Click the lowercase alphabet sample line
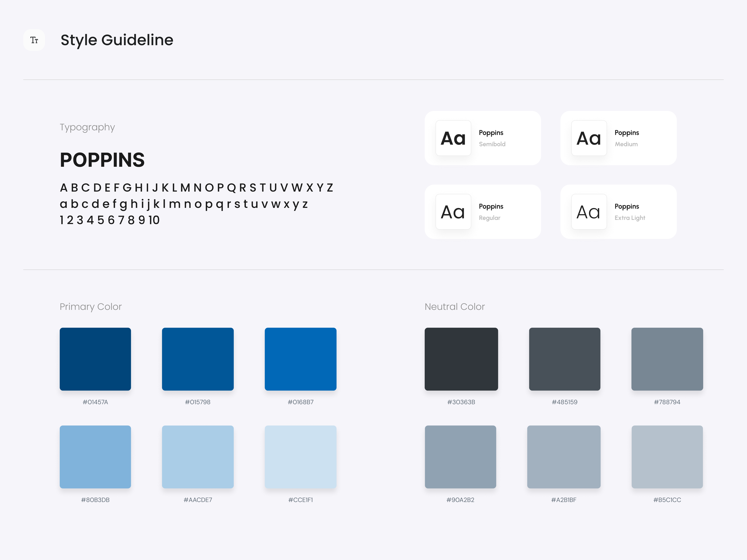747x560 pixels. [184, 204]
